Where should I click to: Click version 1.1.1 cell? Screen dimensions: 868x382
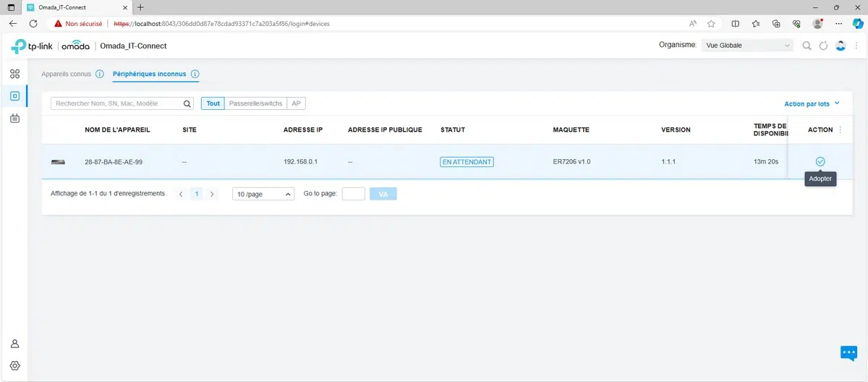(x=668, y=162)
